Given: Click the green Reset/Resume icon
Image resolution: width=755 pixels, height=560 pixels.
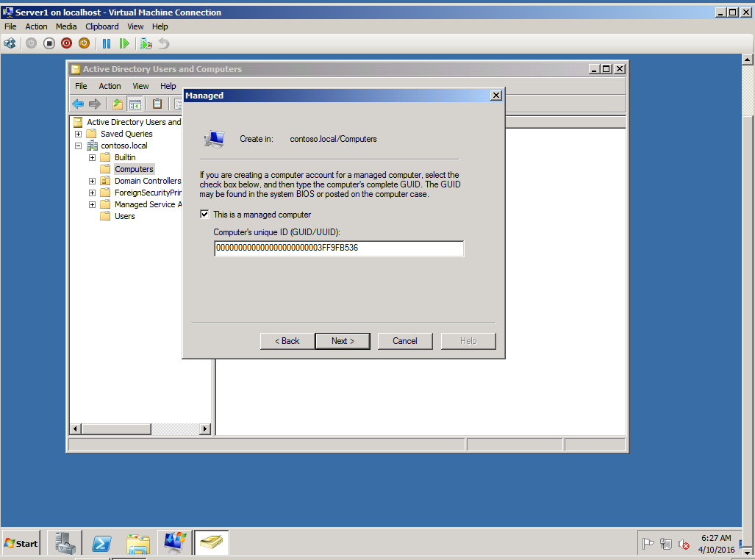Looking at the screenshot, I should tap(124, 44).
